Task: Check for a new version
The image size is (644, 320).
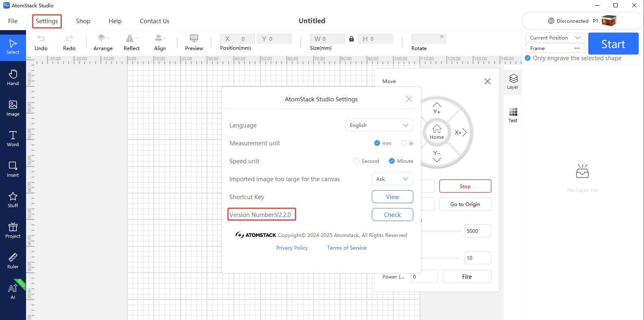Action: pyautogui.click(x=393, y=215)
